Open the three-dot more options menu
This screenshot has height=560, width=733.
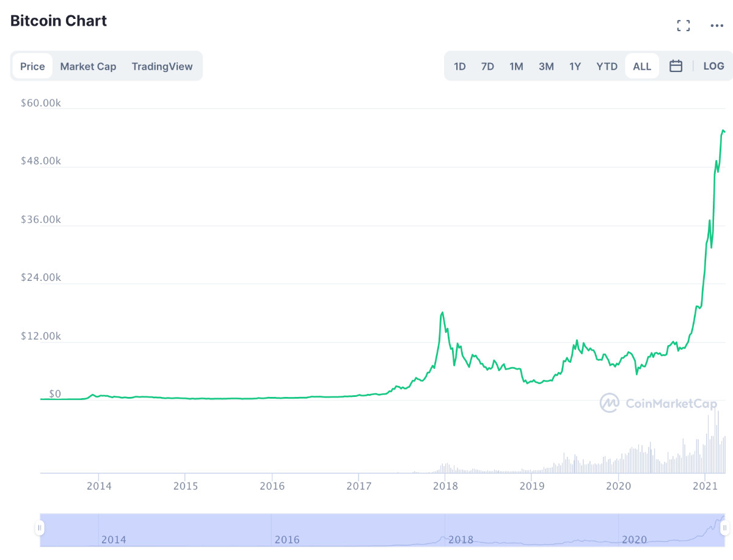[x=717, y=26]
